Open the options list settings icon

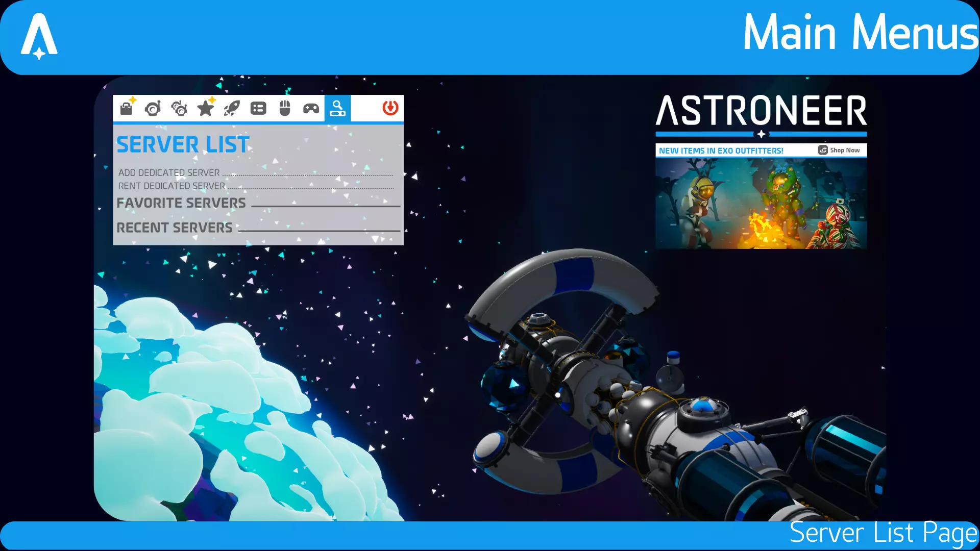pos(258,108)
